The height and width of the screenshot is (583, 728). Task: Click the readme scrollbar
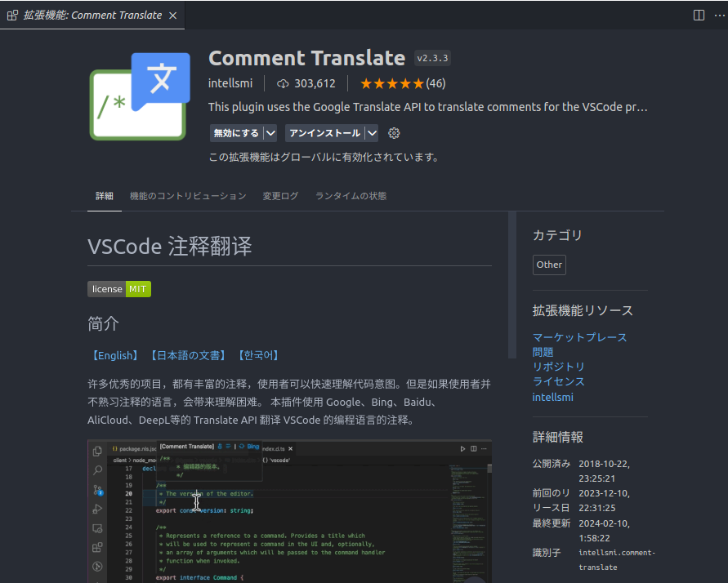coord(512,285)
